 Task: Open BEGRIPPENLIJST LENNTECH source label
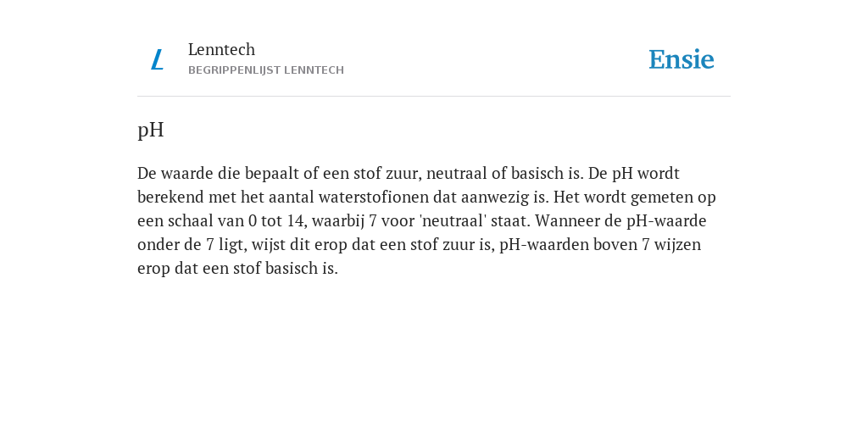[x=266, y=70]
